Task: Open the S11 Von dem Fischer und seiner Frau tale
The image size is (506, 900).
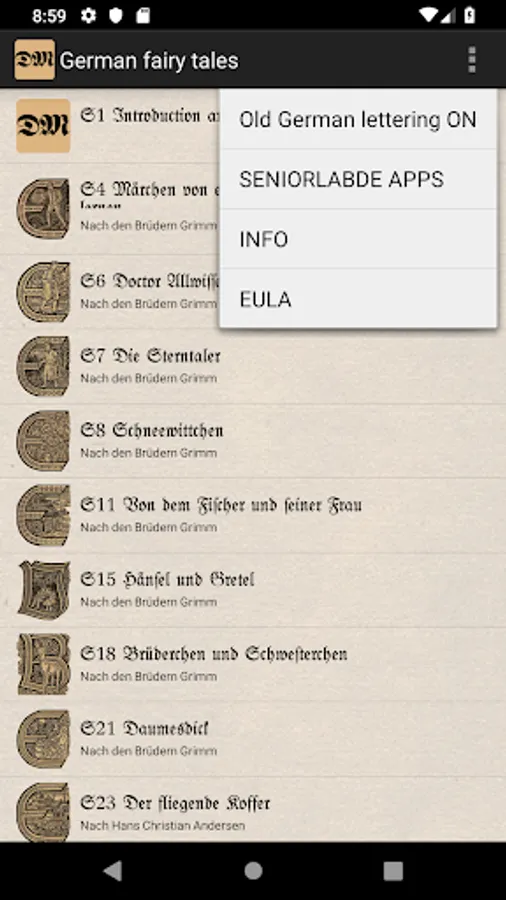Action: point(253,515)
